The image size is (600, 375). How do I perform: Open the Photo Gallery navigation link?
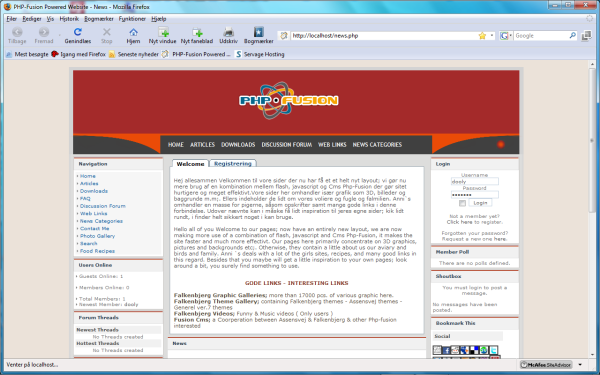97,236
